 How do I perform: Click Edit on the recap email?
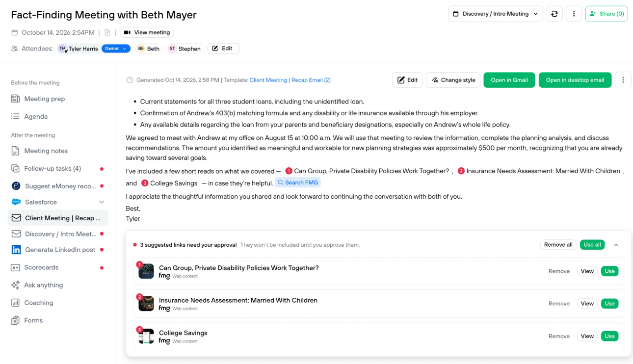[407, 80]
